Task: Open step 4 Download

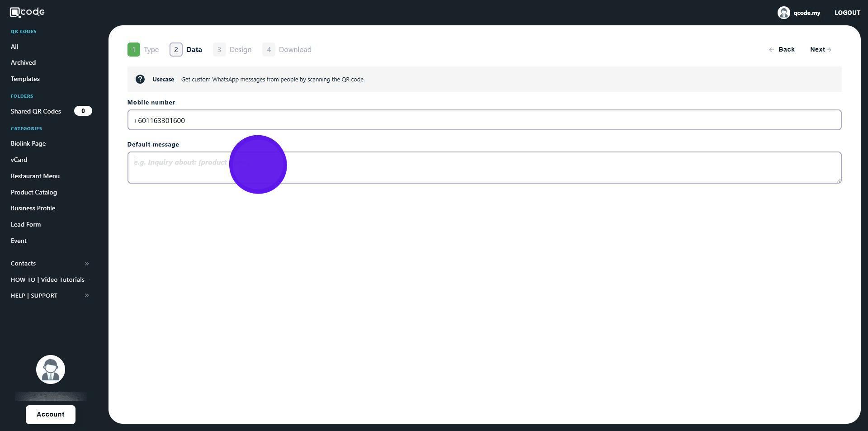Action: tap(287, 49)
